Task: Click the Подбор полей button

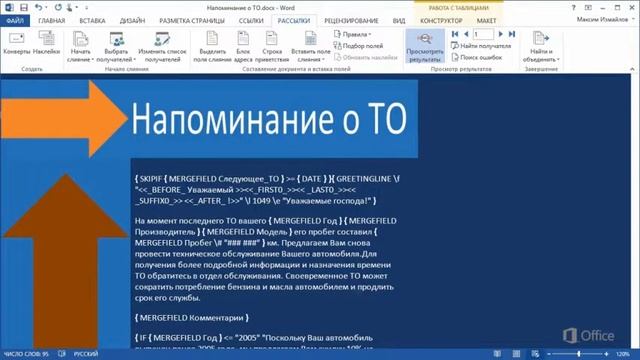Action: coord(358,46)
